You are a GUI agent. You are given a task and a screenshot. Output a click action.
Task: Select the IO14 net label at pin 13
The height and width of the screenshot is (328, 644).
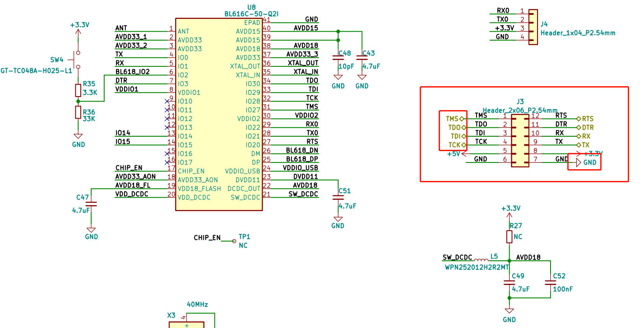[123, 133]
